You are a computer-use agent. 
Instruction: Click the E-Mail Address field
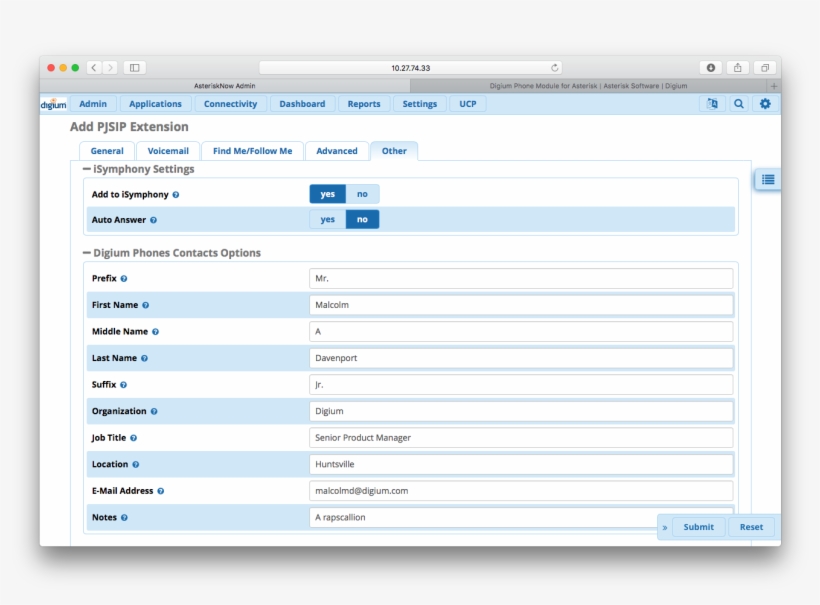pos(521,491)
